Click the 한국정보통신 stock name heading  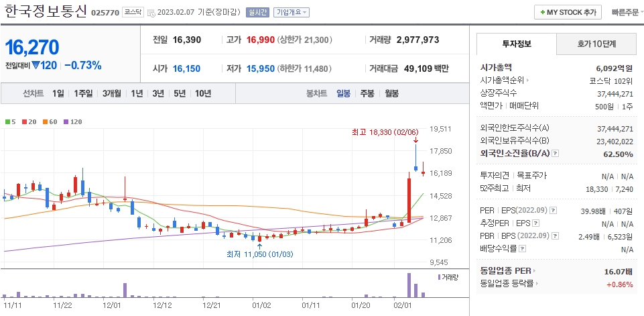(46, 11)
